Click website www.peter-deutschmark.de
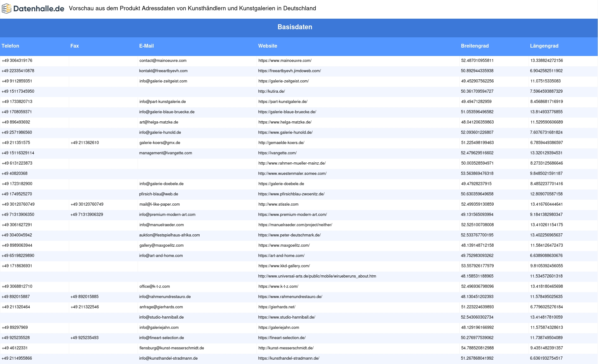The width and height of the screenshot is (598, 364). tap(289, 235)
